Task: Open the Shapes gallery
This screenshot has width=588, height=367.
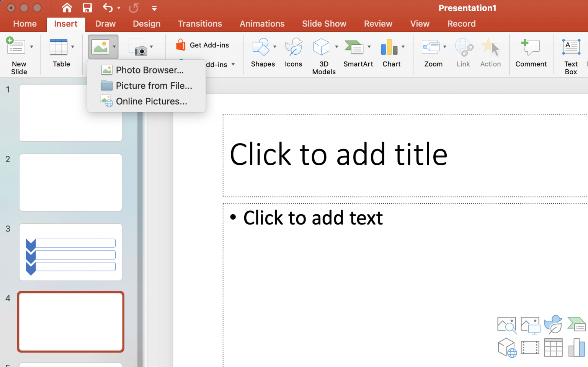Action: [263, 54]
